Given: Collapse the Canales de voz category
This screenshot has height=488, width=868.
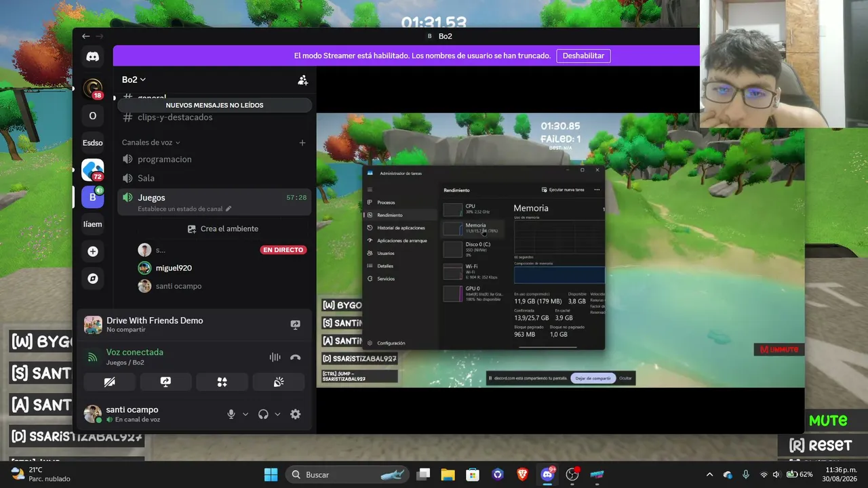Looking at the screenshot, I should click(151, 142).
